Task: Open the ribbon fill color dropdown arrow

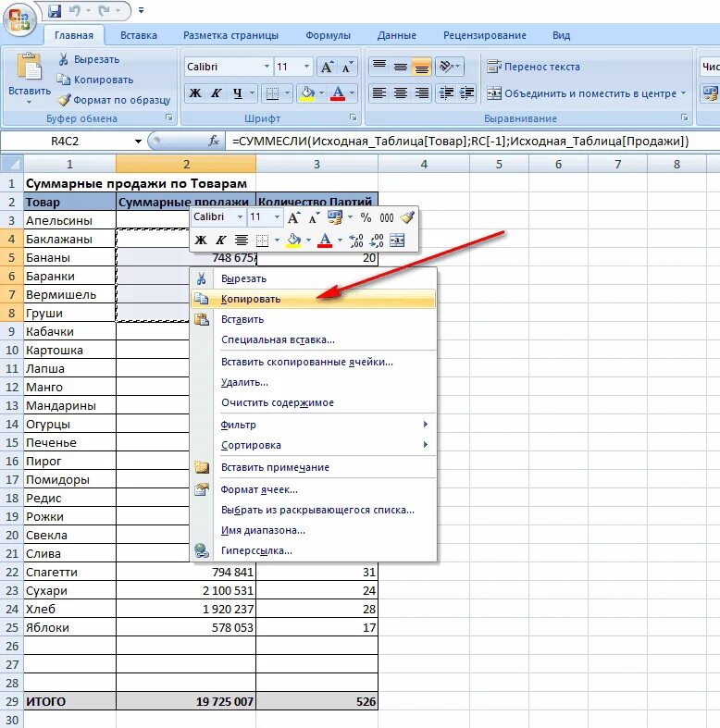Action: (x=321, y=93)
